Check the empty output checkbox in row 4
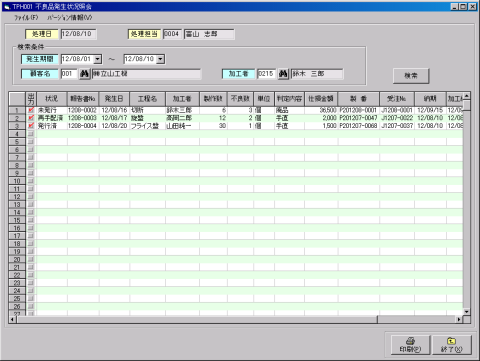This screenshot has height=361, width=480. pyautogui.click(x=31, y=134)
